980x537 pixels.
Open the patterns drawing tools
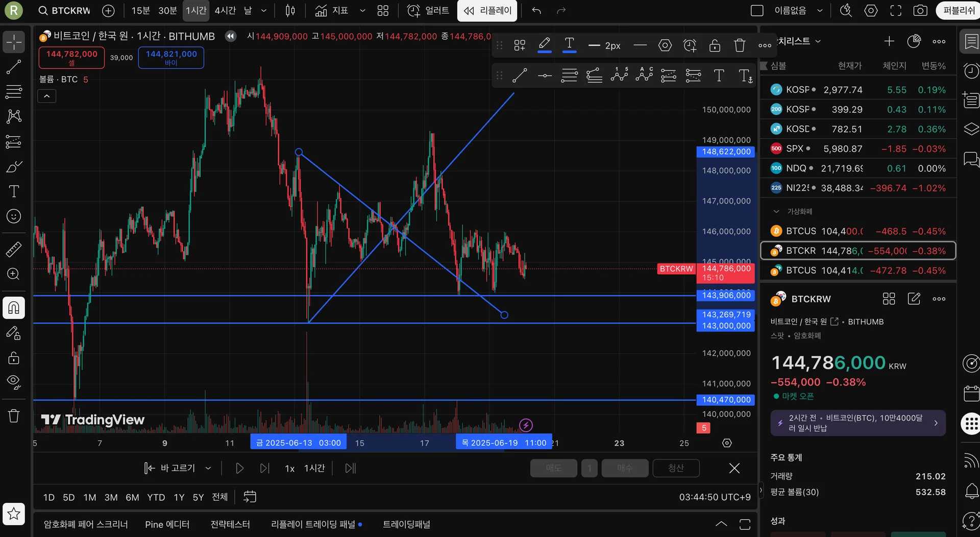(x=14, y=116)
